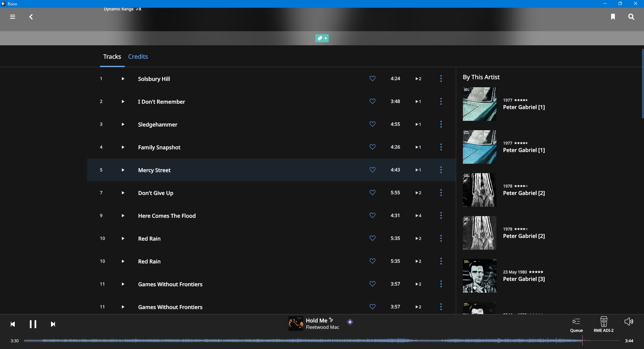Seek in the waveform progress bar
This screenshot has width=644, height=349.
[x=322, y=341]
